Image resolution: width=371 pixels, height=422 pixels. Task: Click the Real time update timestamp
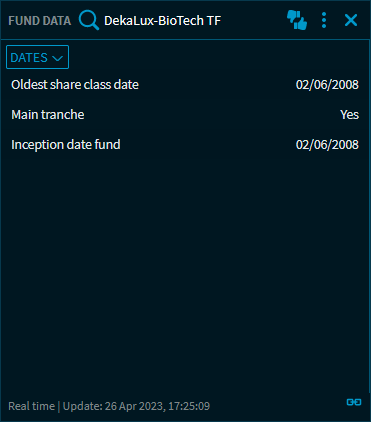(109, 406)
